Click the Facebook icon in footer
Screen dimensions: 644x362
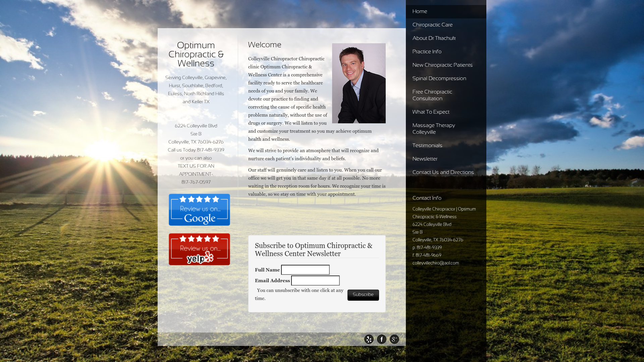(x=381, y=339)
